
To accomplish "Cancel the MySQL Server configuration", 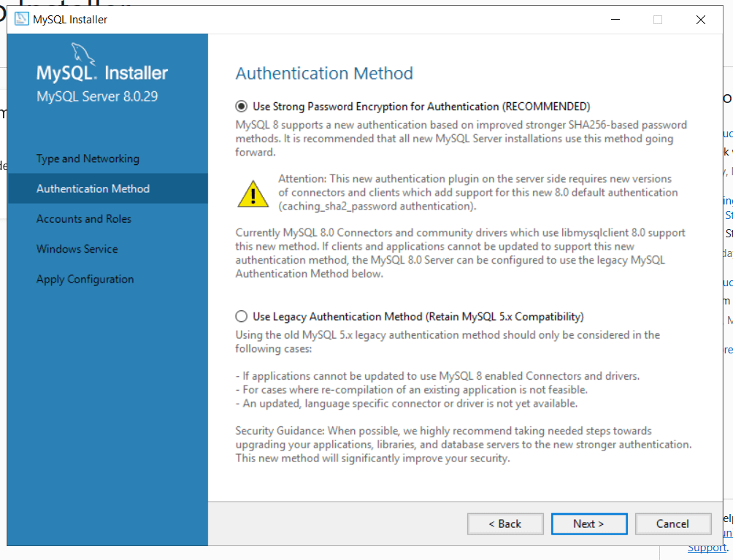I will point(673,523).
